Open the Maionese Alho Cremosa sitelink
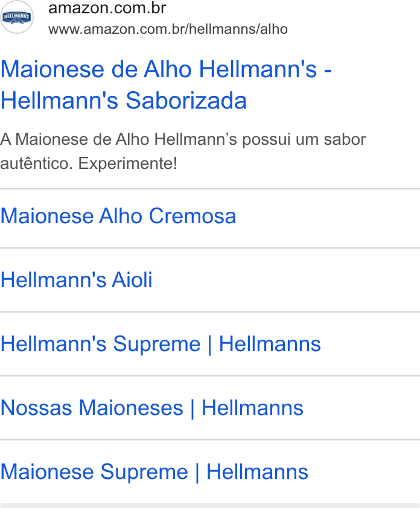420x508 pixels. tap(118, 216)
